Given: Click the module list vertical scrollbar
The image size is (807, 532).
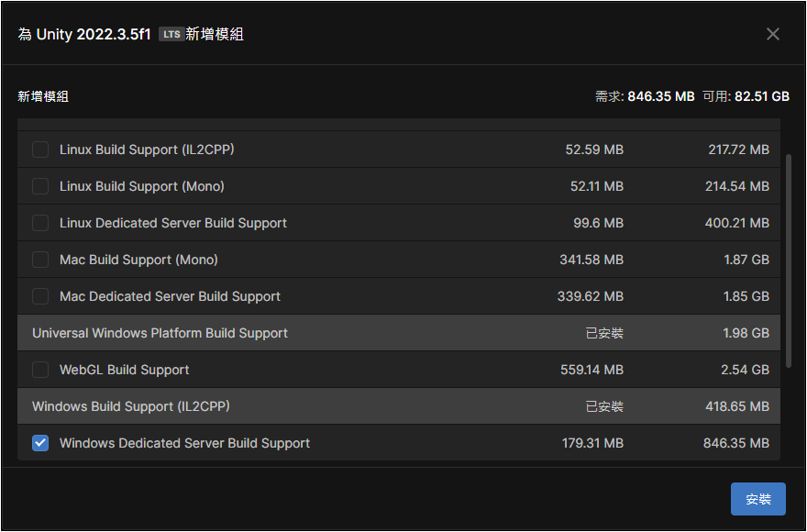Looking at the screenshot, I should point(789,260).
